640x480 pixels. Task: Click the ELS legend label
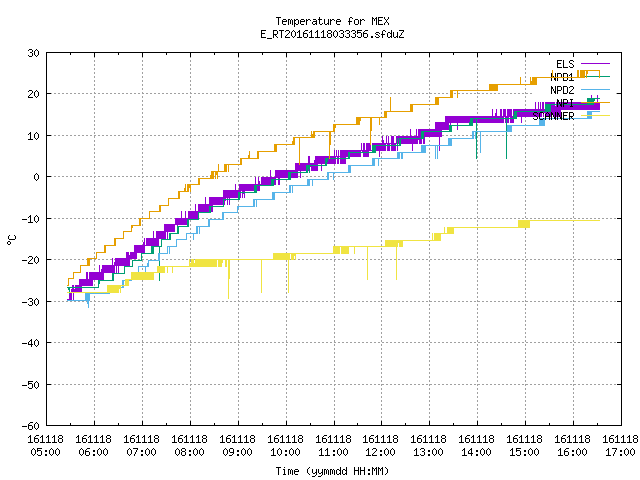565,64
